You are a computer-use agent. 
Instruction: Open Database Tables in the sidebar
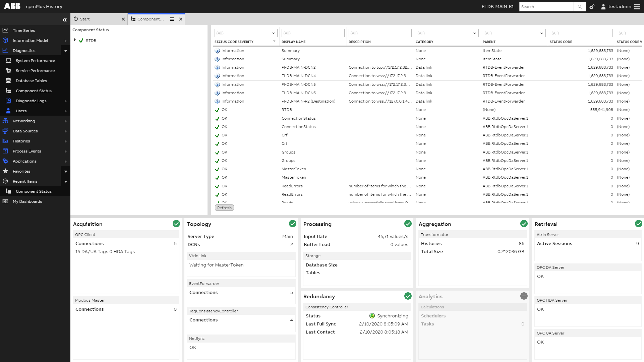(x=31, y=81)
